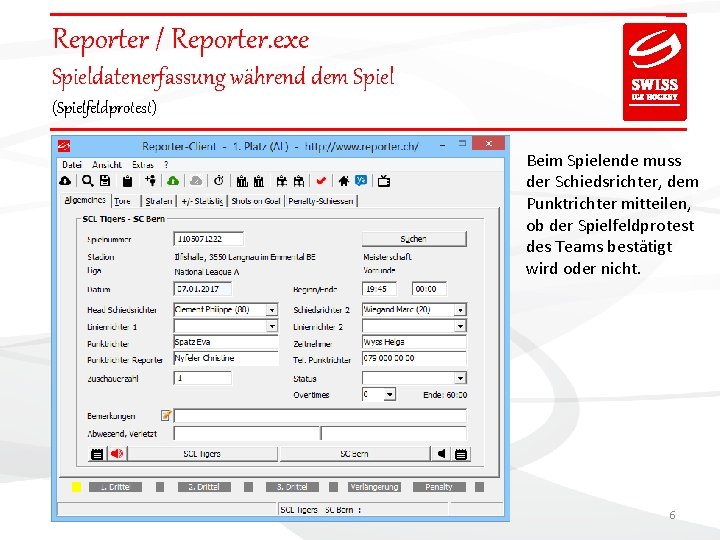Image resolution: width=720 pixels, height=540 pixels.
Task: Click the SC Bern team button
Action: tap(354, 454)
